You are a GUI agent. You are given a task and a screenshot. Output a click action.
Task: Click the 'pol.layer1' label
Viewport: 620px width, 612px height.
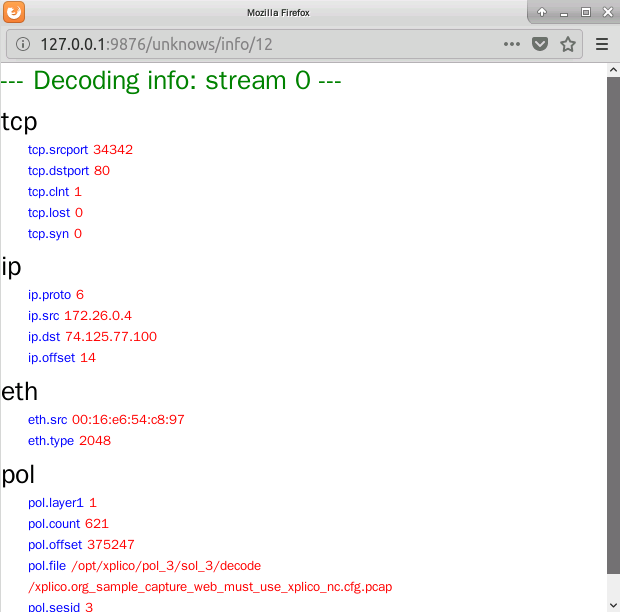(x=55, y=503)
